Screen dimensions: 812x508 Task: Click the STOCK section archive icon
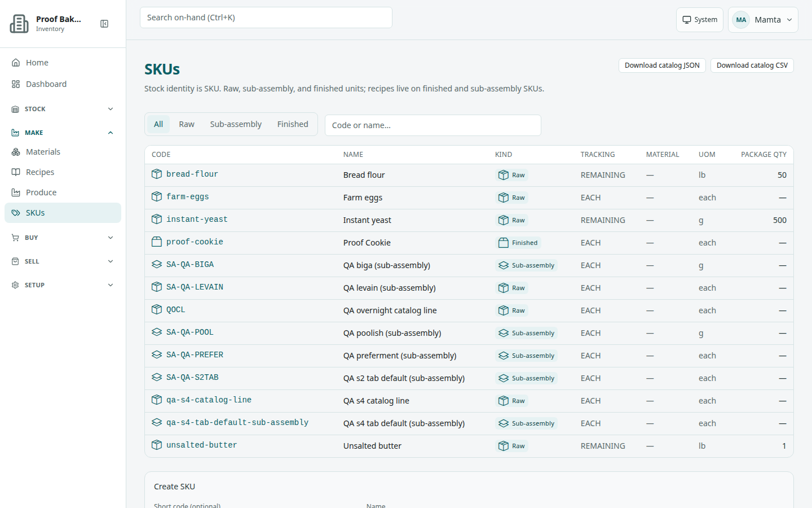tap(15, 109)
